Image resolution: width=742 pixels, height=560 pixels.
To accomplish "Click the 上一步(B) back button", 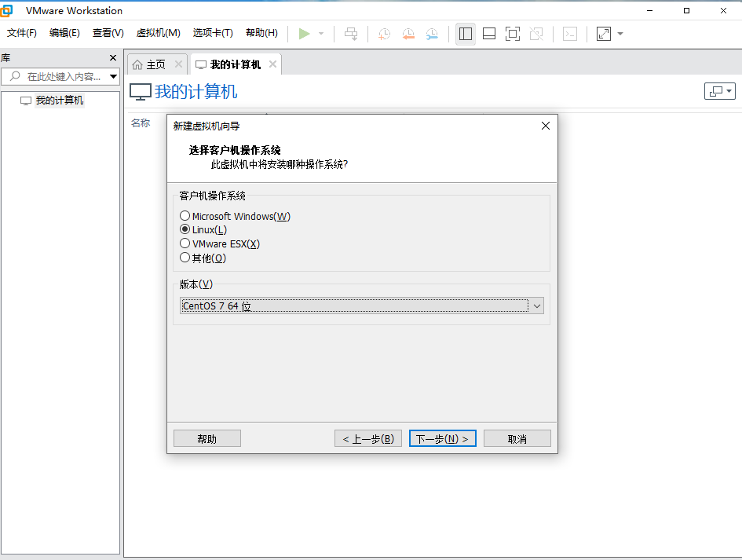I will pyautogui.click(x=368, y=439).
